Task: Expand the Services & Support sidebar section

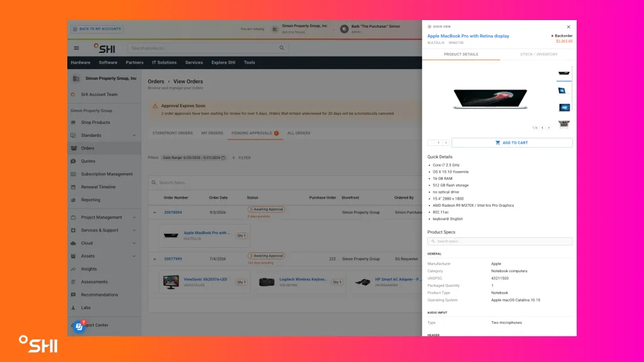Action: click(134, 230)
